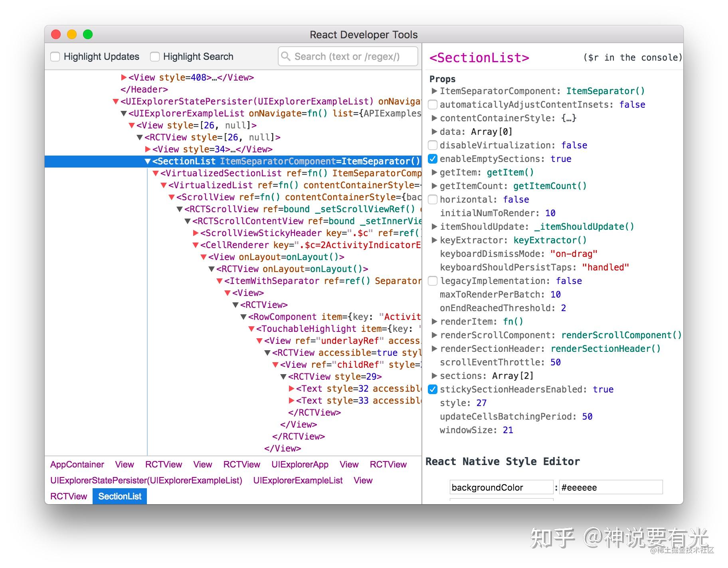Click the renderItem fn() link
Viewport: 728px width, 568px height.
pos(514,321)
